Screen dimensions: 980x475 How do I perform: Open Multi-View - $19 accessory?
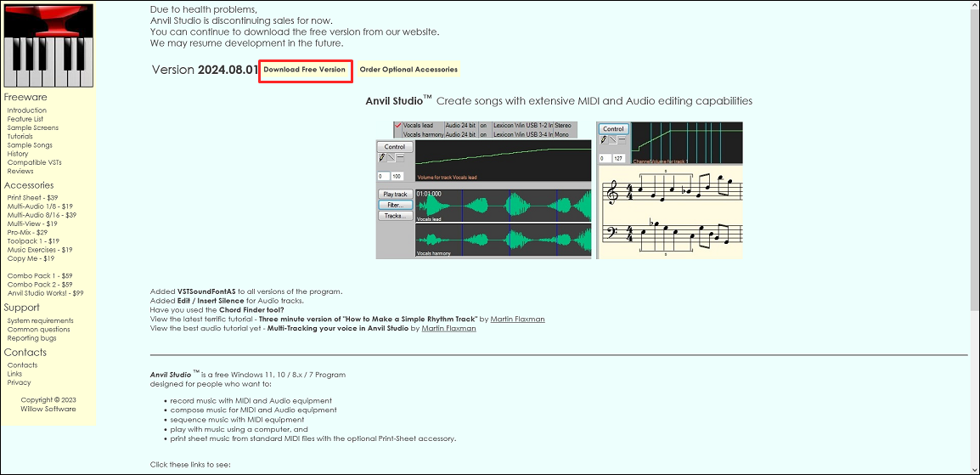click(32, 223)
